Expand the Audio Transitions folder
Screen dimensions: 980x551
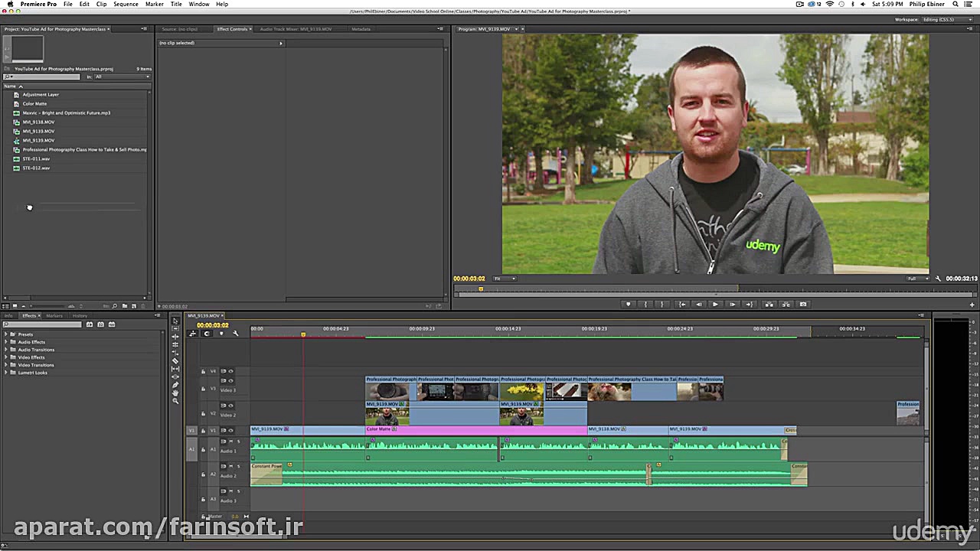6,350
